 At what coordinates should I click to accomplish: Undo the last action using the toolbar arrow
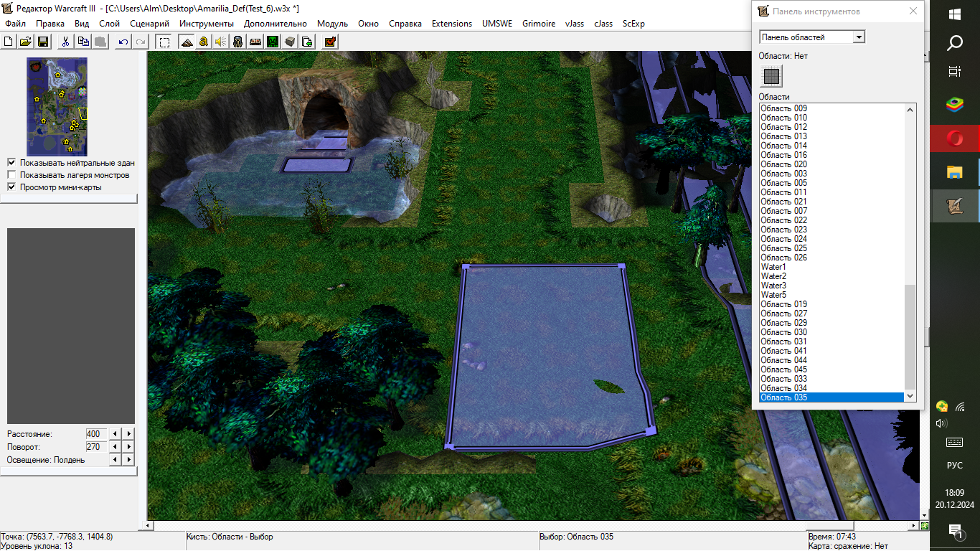click(123, 42)
